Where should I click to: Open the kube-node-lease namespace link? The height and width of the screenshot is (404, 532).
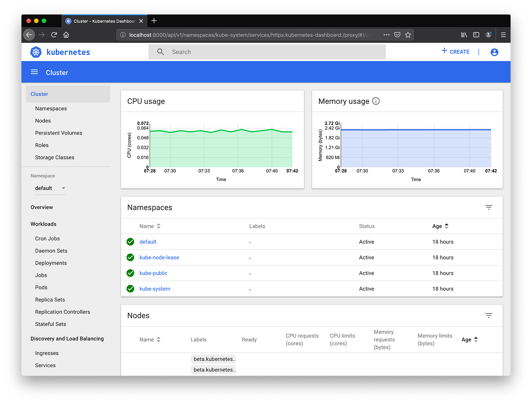[x=159, y=257]
